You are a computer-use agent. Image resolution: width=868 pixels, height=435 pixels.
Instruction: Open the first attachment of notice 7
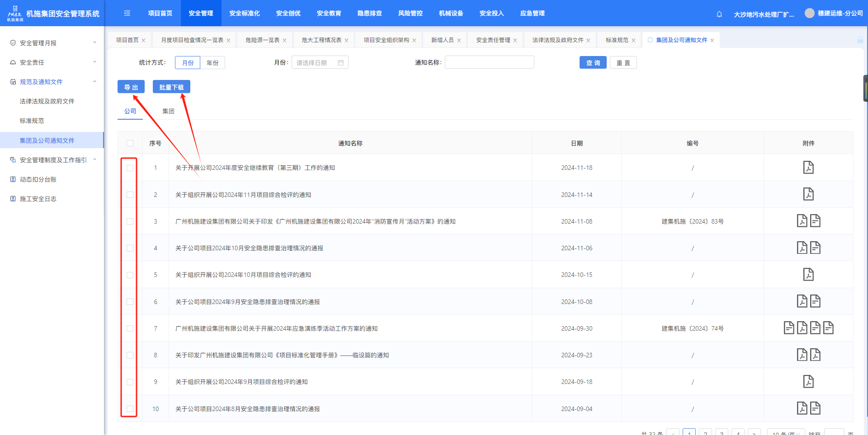point(788,328)
